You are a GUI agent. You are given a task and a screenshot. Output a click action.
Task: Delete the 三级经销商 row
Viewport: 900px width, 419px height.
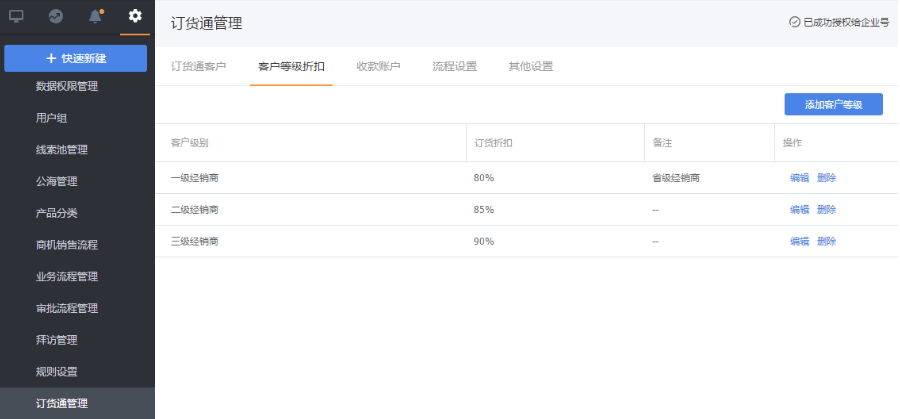coord(827,242)
